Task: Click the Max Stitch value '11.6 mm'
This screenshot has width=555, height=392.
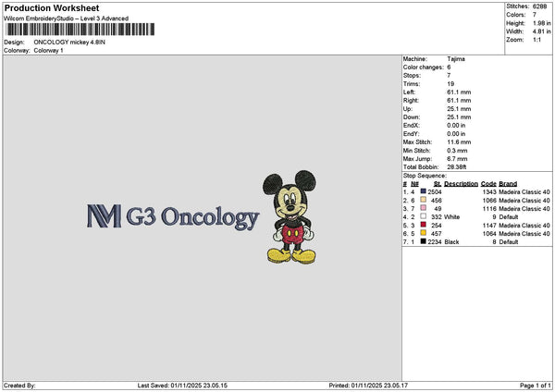Action: [459, 142]
